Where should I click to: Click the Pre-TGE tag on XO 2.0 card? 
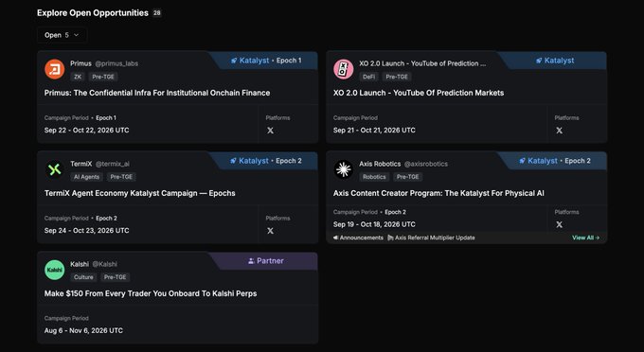(x=397, y=77)
